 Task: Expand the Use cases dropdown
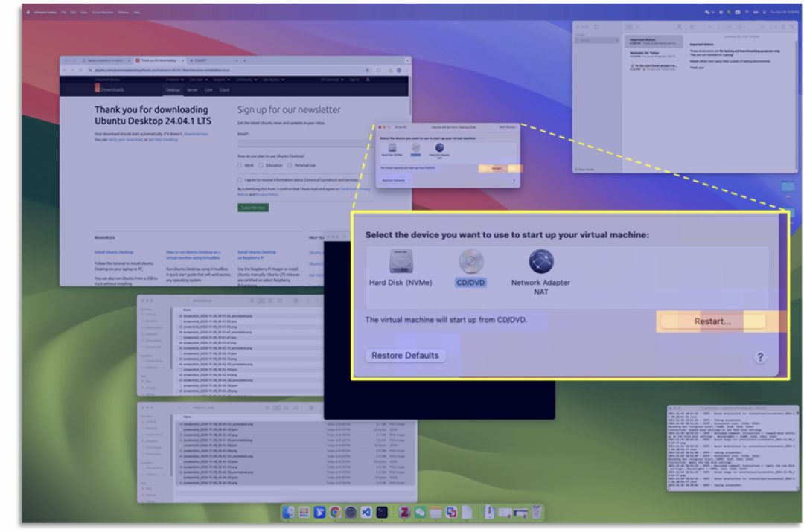point(199,80)
